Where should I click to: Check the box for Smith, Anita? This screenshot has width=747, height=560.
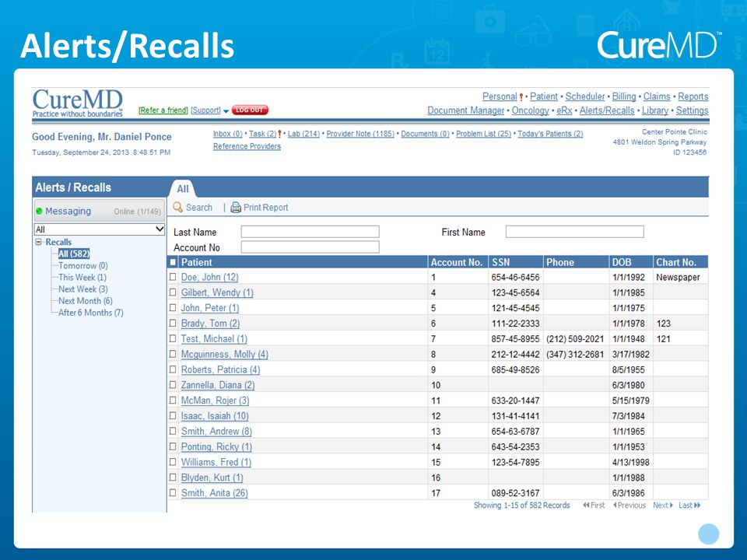(173, 493)
